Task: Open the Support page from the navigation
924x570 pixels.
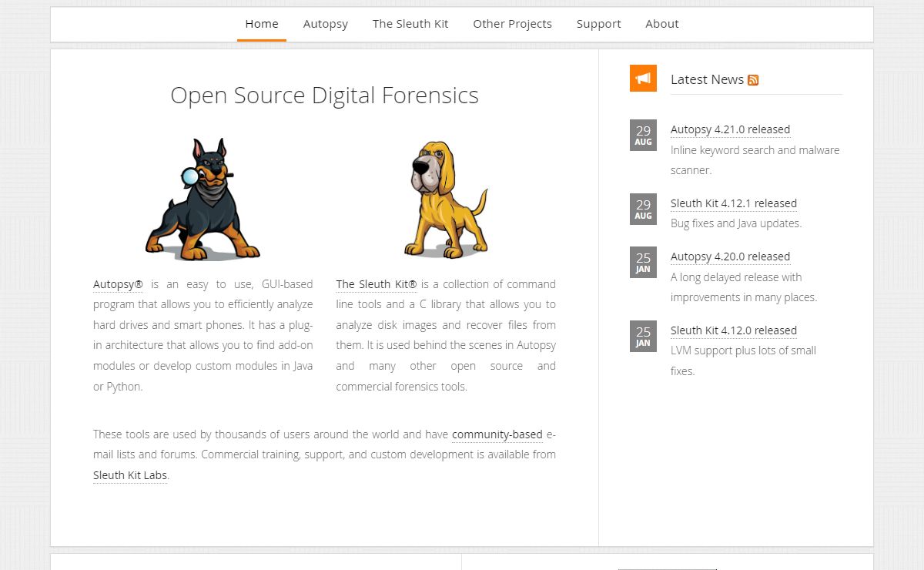Action: tap(598, 24)
